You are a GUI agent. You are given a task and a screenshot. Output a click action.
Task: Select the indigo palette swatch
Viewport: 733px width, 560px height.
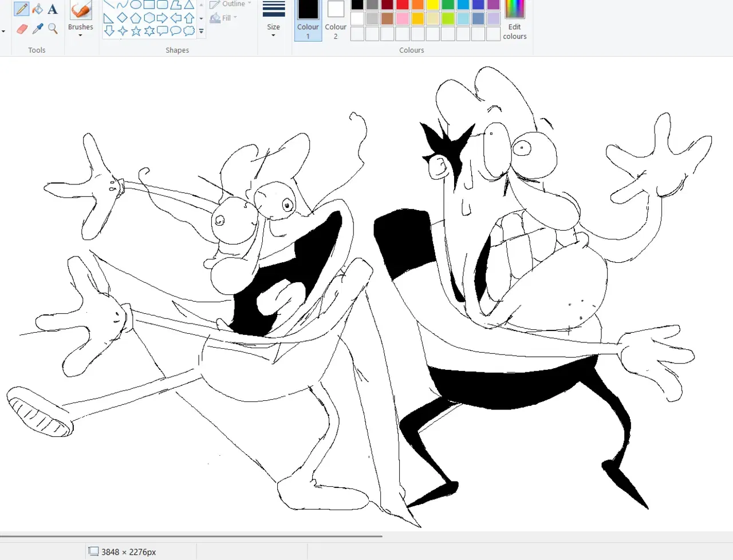point(479,4)
